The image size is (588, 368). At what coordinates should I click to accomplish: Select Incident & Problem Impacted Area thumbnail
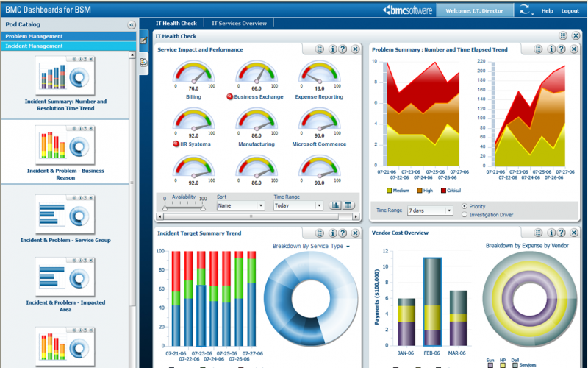65,277
